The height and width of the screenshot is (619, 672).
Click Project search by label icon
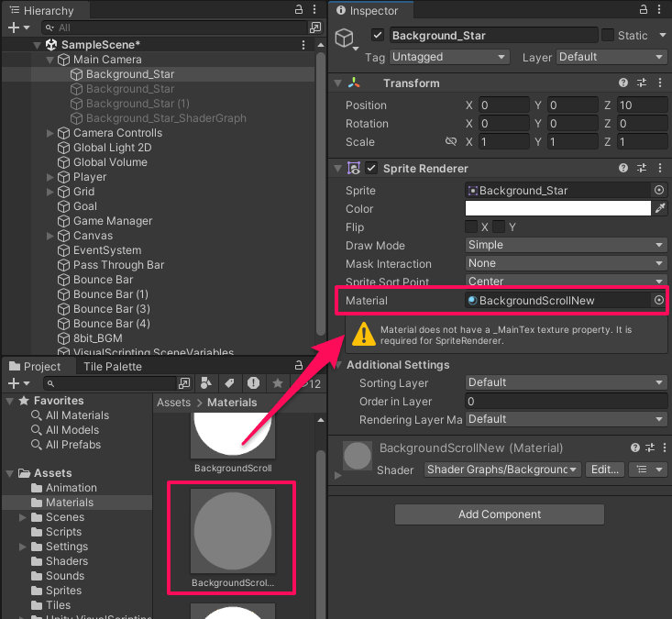pyautogui.click(x=230, y=382)
